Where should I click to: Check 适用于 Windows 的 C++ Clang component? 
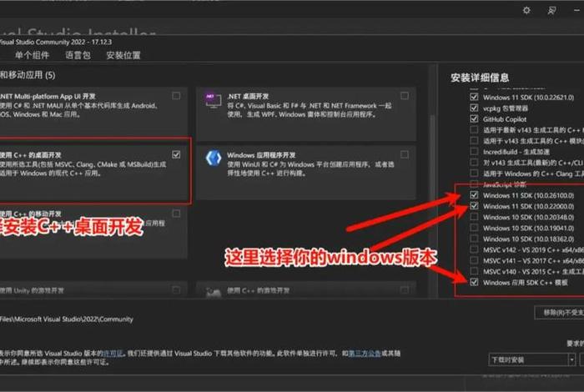pyautogui.click(x=474, y=173)
